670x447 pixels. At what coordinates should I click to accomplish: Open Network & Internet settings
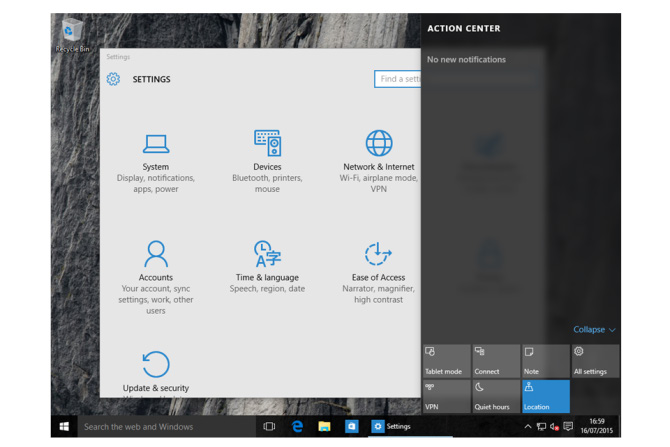click(379, 162)
